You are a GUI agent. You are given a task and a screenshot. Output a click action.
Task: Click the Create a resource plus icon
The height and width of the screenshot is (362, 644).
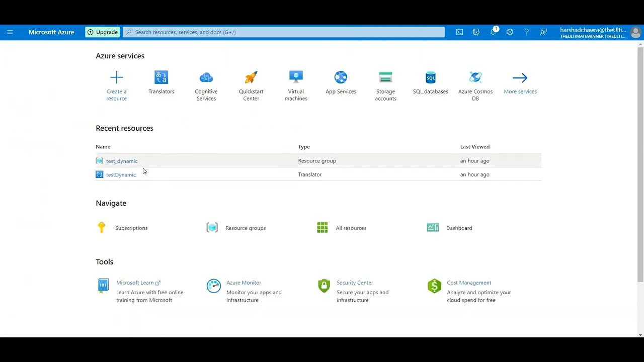[x=117, y=77]
